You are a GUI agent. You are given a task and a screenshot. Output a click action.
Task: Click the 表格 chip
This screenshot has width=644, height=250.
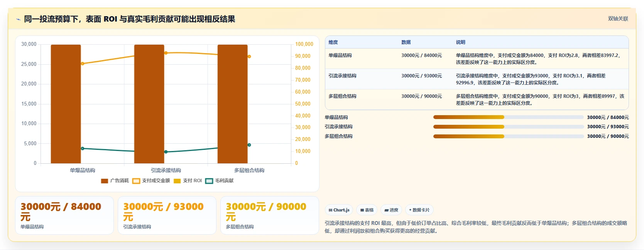point(367,210)
